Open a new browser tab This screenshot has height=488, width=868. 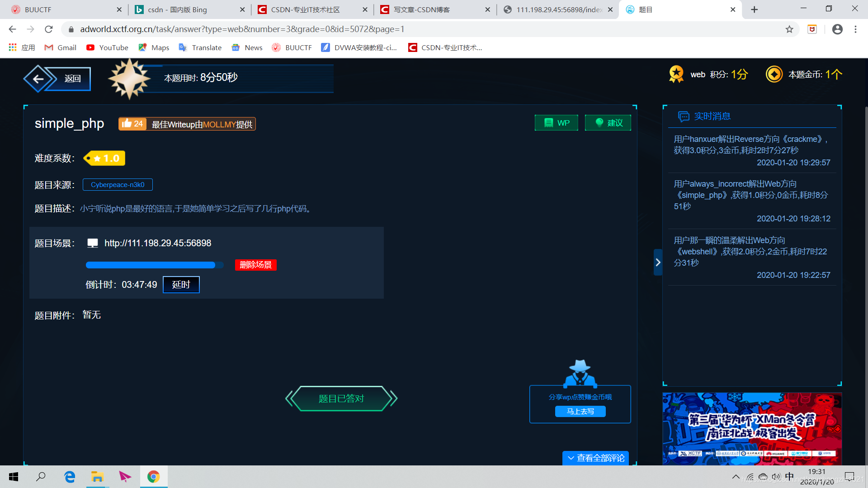tap(754, 9)
